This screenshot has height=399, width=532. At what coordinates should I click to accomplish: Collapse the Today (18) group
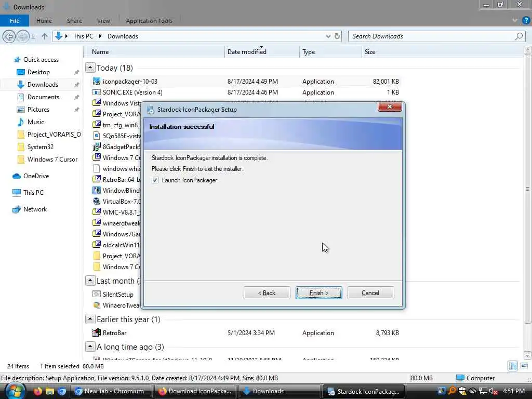tap(90, 68)
